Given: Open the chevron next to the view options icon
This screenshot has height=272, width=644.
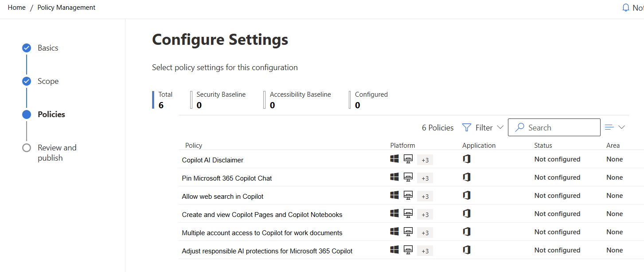Looking at the screenshot, I should point(621,127).
